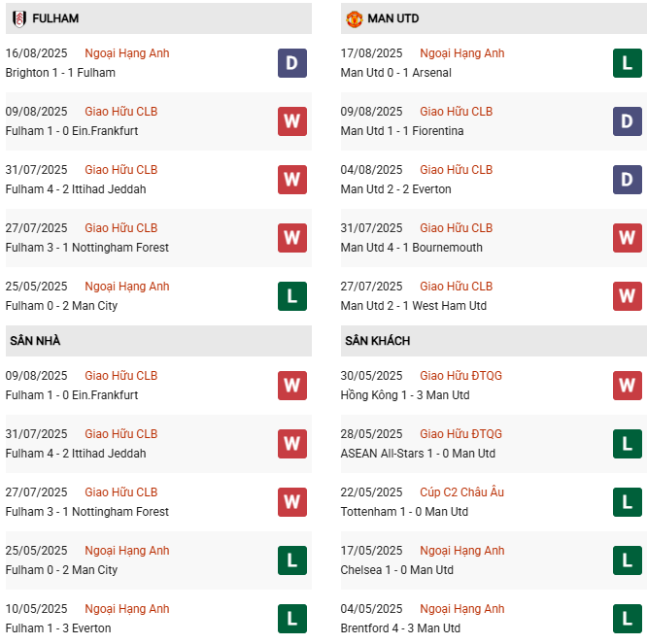Click the W badge for Man Utd vs Bournemouth
Image resolution: width=647 pixels, height=644 pixels.
[x=628, y=238]
